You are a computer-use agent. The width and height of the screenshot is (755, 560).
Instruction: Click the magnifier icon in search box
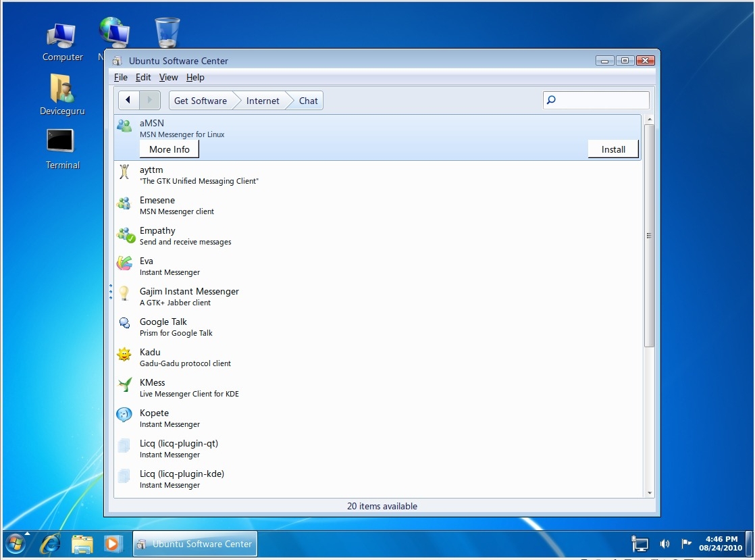click(x=551, y=100)
